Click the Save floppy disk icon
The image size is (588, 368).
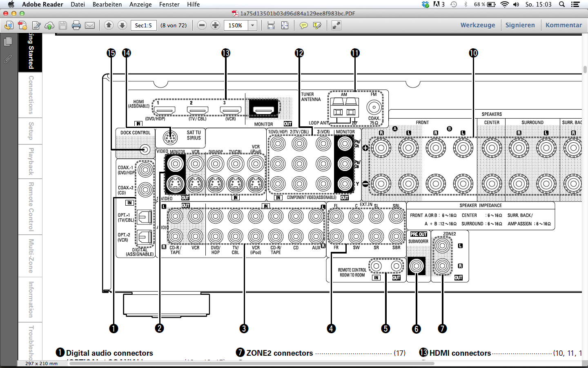[x=63, y=25]
